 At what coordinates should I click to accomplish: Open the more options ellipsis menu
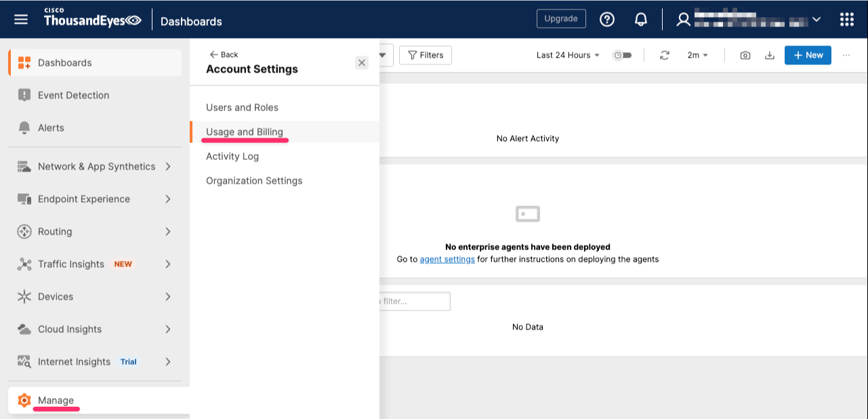coord(846,56)
